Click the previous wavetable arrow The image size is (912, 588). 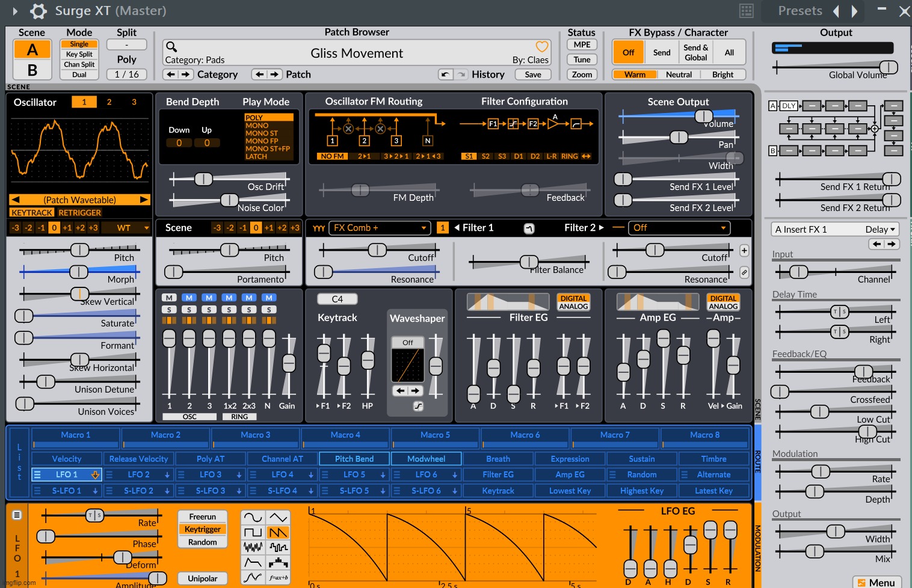pos(16,200)
